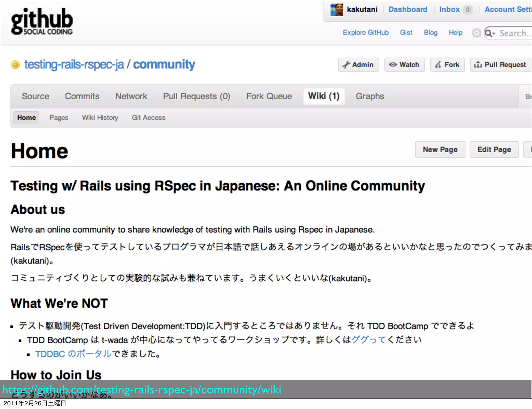Screen dimensions: 532x409
Task: Click the Edit Page button
Action: [x=494, y=149]
